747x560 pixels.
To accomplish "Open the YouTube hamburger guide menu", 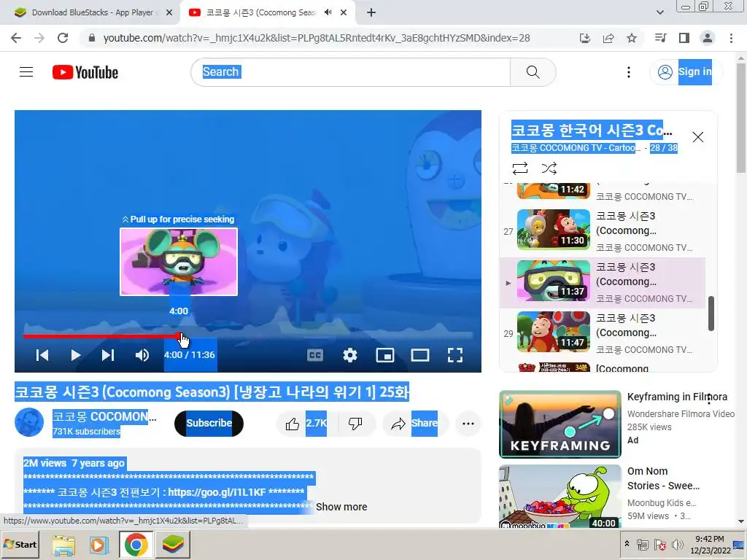I will pos(26,72).
